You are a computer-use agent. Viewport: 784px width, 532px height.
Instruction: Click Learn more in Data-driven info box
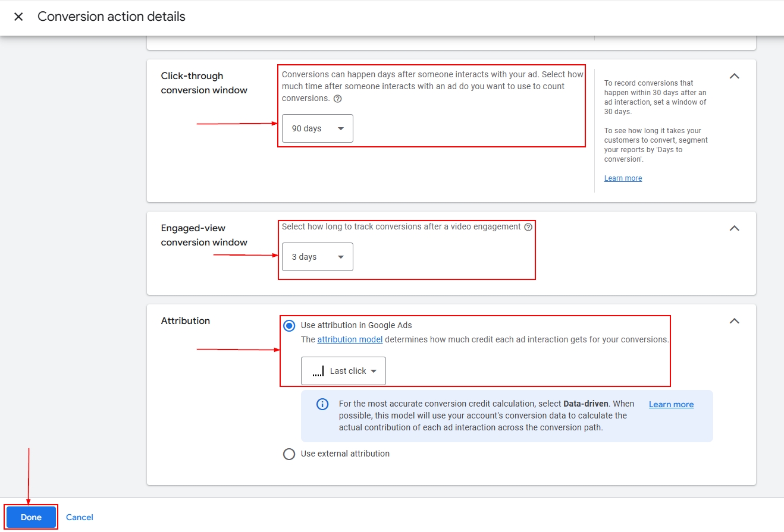671,404
